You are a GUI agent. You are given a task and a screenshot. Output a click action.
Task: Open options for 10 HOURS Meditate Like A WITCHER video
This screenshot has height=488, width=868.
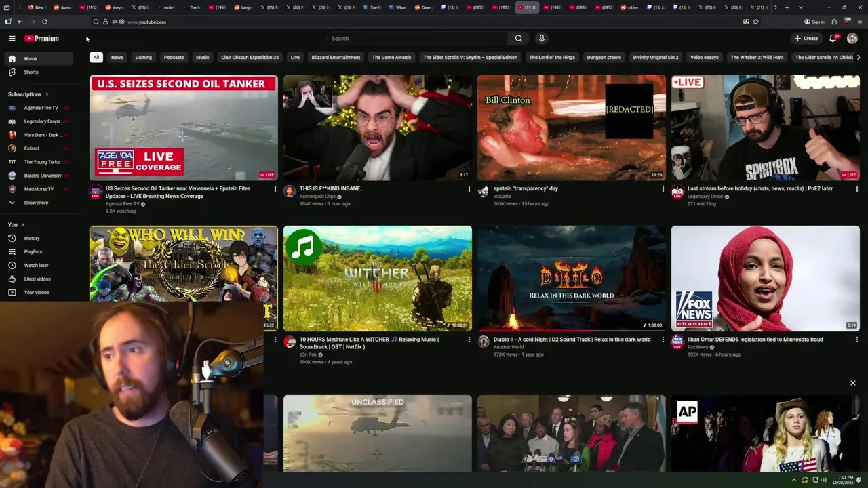pyautogui.click(x=469, y=340)
